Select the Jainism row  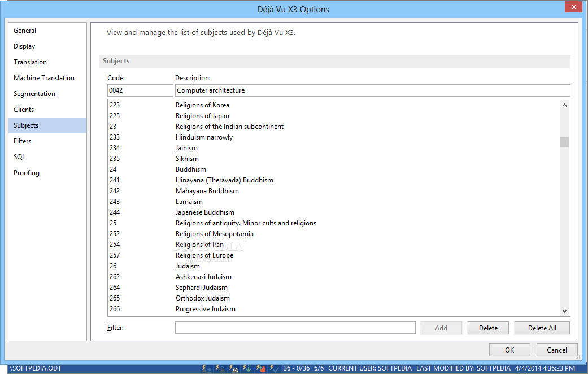pyautogui.click(x=334, y=148)
